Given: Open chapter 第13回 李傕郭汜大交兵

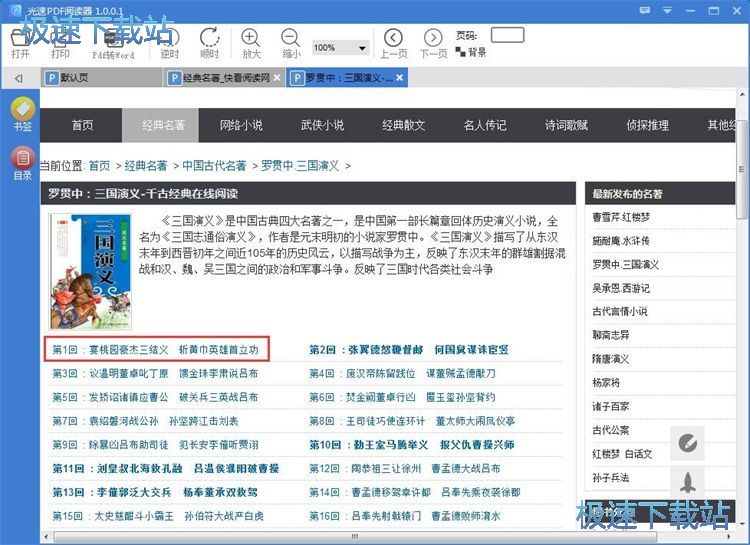Looking at the screenshot, I should pos(155,492).
